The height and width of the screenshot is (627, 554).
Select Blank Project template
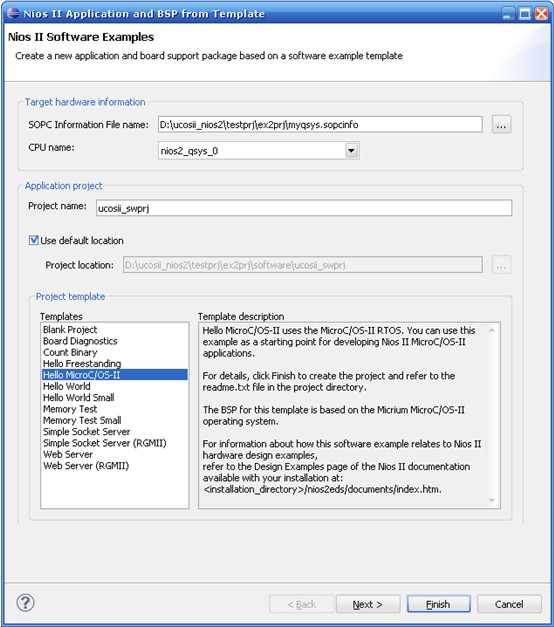click(x=70, y=329)
